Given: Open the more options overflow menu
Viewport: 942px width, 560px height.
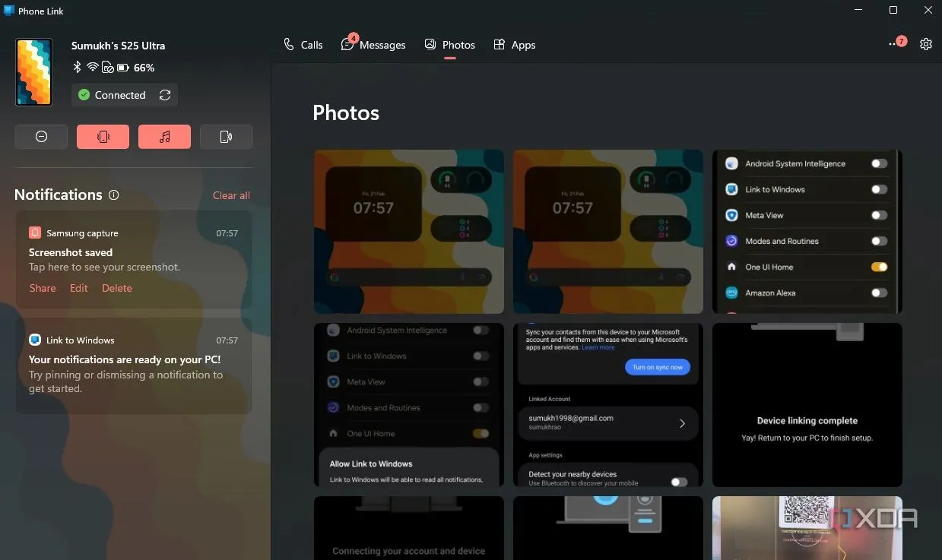Looking at the screenshot, I should [x=894, y=45].
